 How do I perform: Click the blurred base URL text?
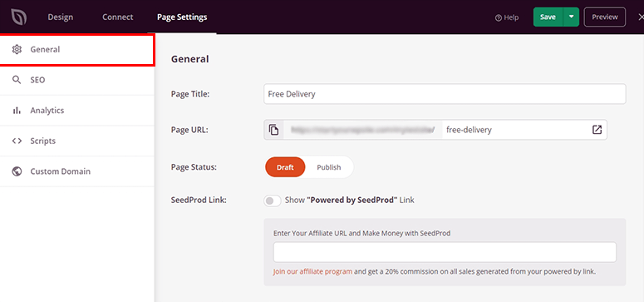(362, 130)
